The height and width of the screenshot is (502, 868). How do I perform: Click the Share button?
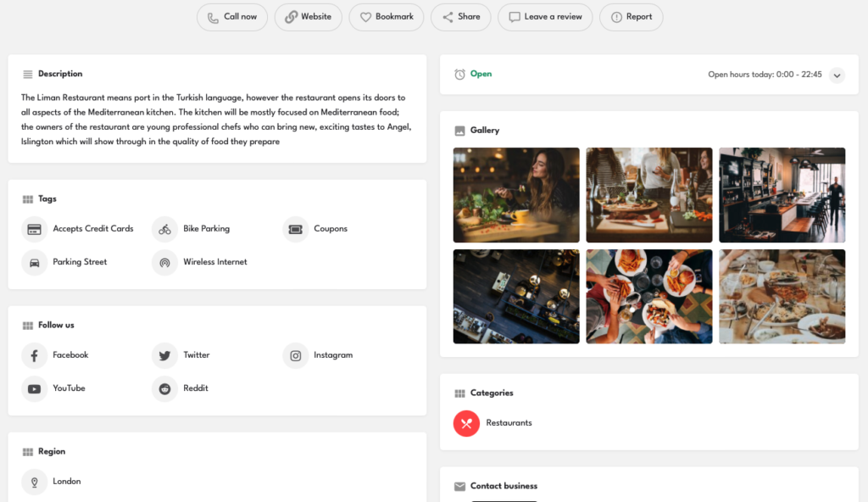[460, 17]
